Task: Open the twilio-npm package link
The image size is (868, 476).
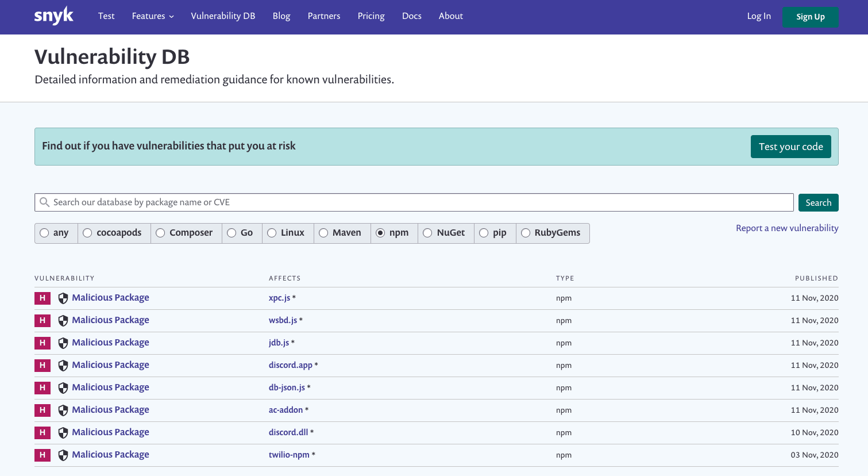Action: point(289,455)
